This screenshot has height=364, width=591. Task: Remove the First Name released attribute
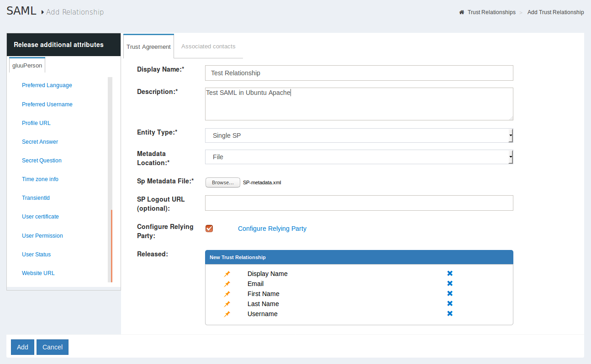[450, 293]
